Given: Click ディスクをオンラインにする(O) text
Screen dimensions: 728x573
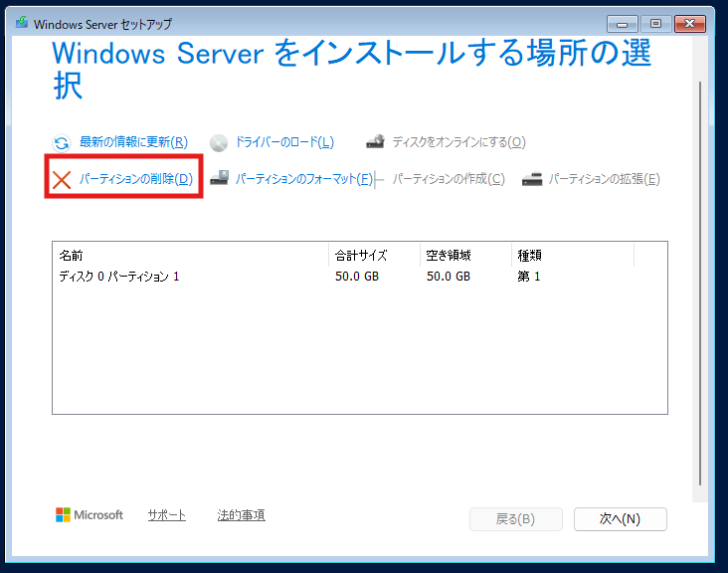Looking at the screenshot, I should tap(459, 141).
